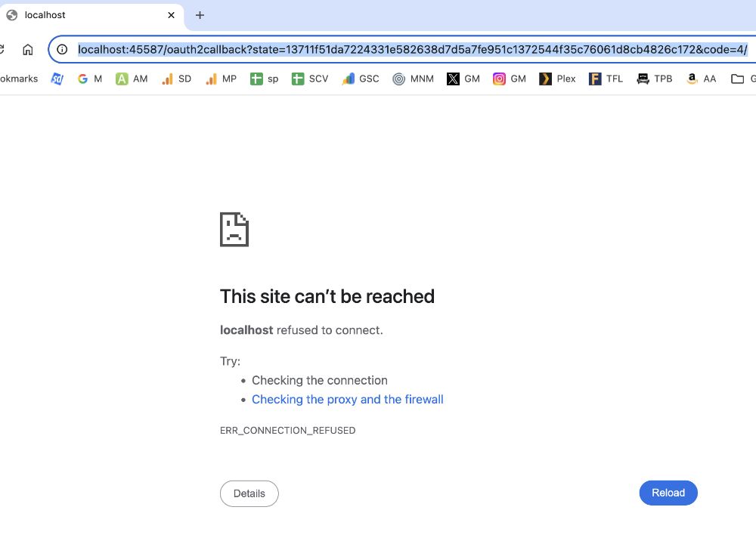Open the "SCV" bookmark

pyautogui.click(x=309, y=78)
